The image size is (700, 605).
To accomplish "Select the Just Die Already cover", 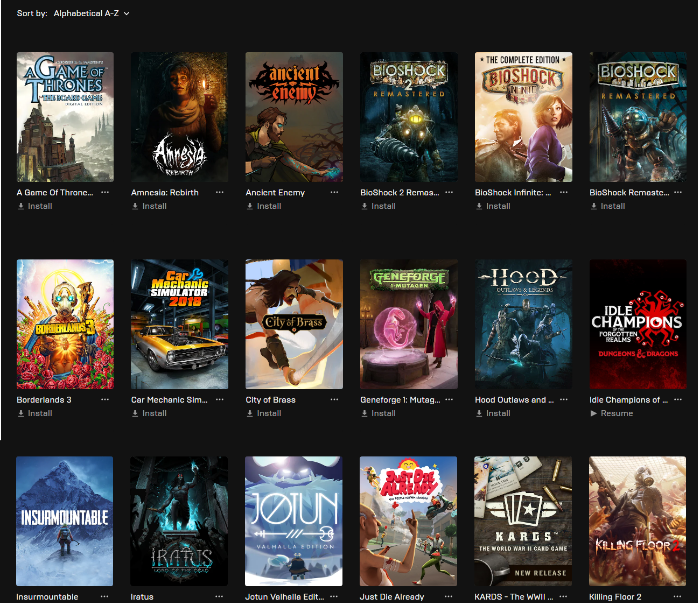I will coord(408,521).
